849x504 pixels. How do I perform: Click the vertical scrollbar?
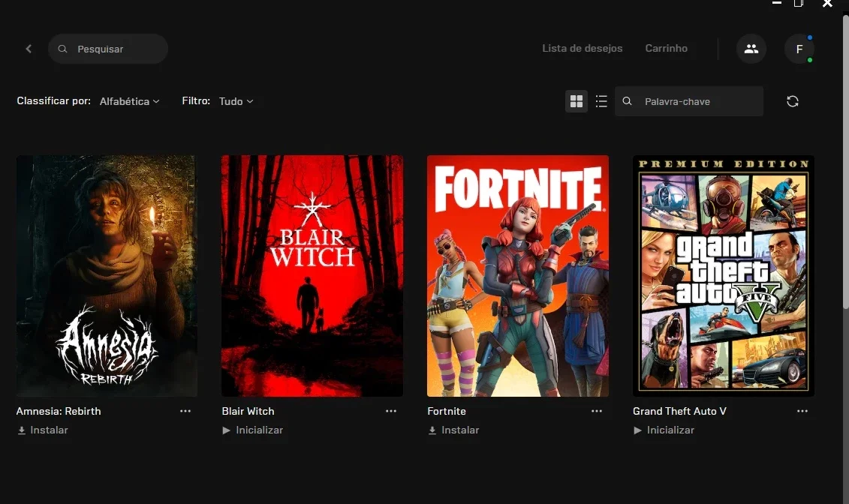tap(845, 162)
